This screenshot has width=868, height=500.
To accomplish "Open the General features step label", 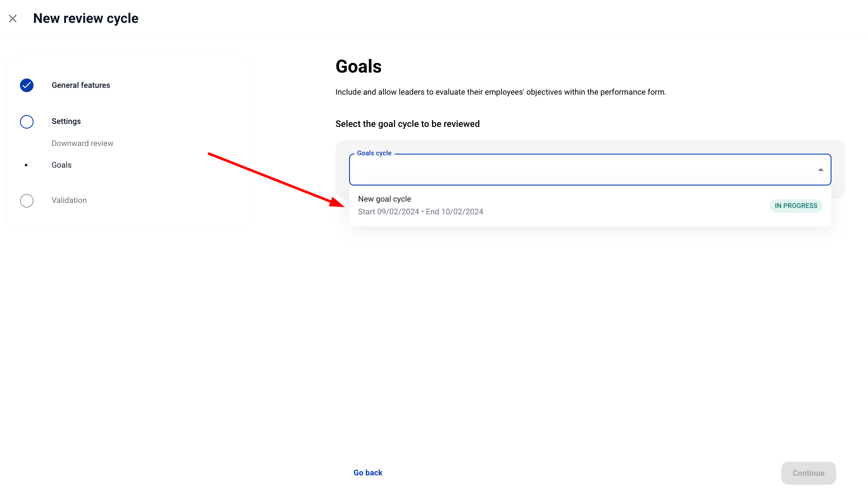I will click(x=81, y=85).
